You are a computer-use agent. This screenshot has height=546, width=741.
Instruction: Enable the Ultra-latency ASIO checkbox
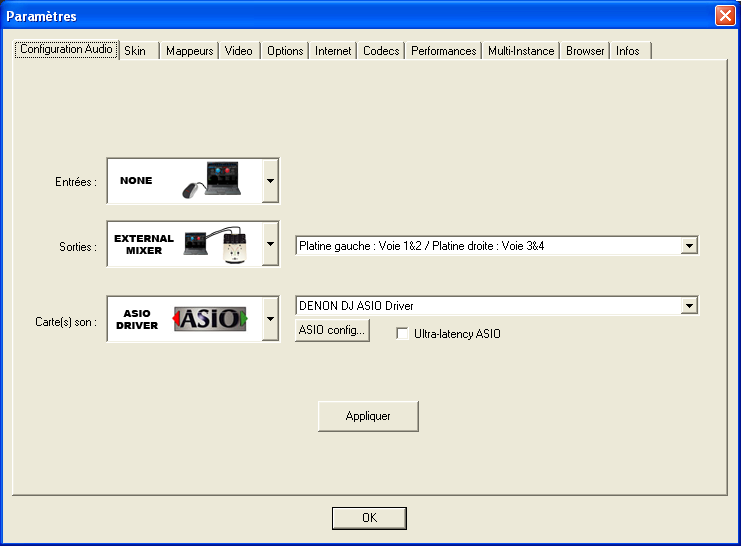403,333
